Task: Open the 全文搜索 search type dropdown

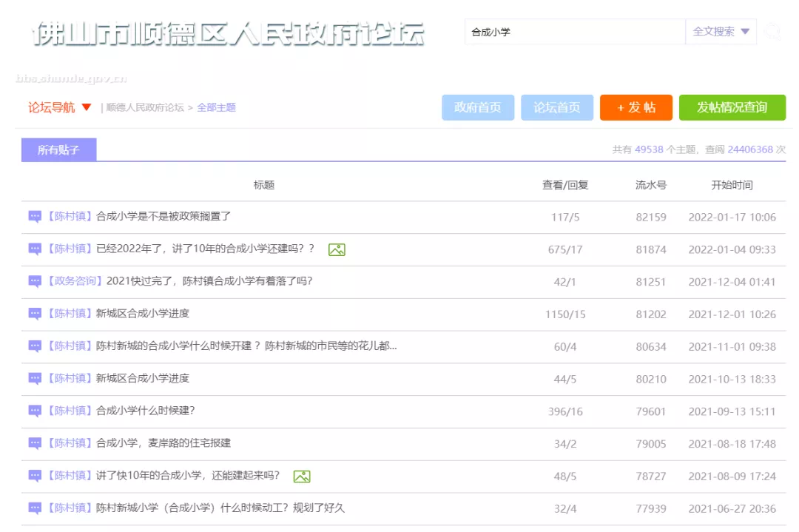Action: [x=721, y=32]
